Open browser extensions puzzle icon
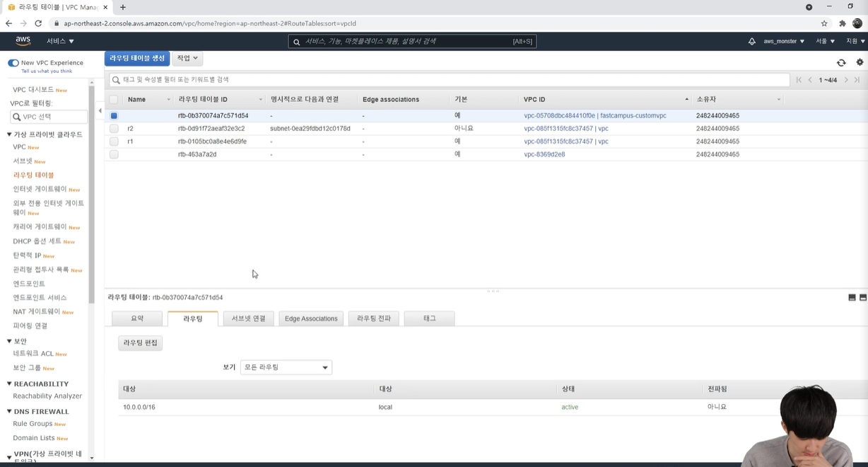 (x=842, y=23)
